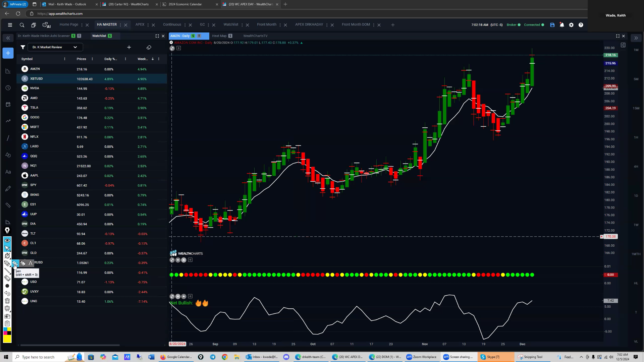Open Home Page tab options menu
644x362 pixels.
click(x=82, y=25)
